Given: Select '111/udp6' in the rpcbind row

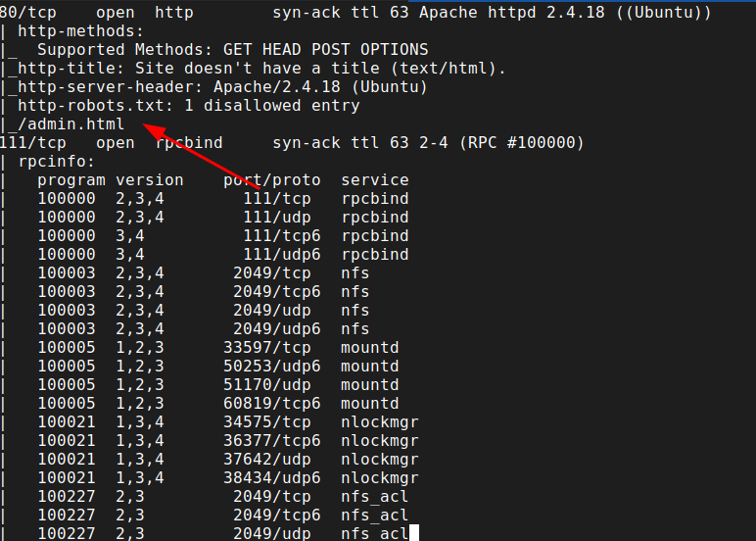Looking at the screenshot, I should pos(282,255).
